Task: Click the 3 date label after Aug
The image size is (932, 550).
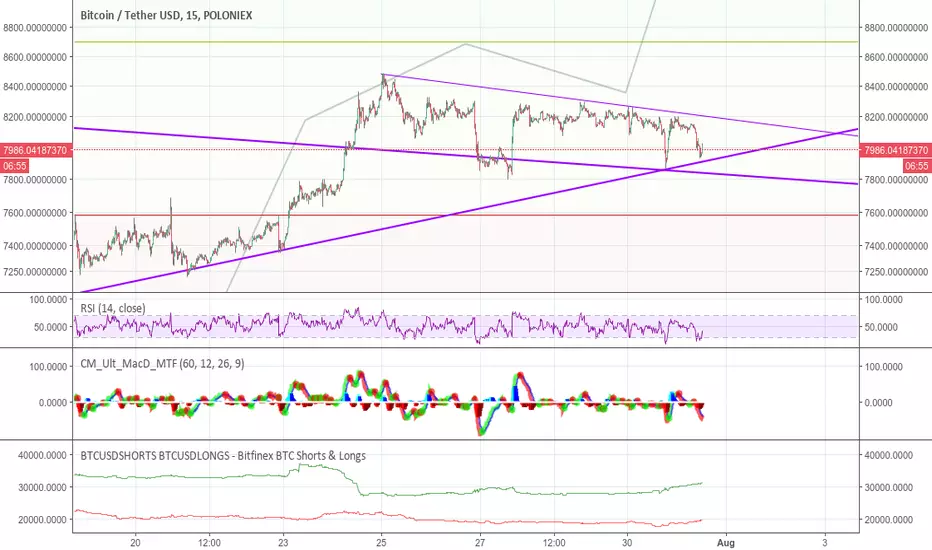Action: point(824,542)
